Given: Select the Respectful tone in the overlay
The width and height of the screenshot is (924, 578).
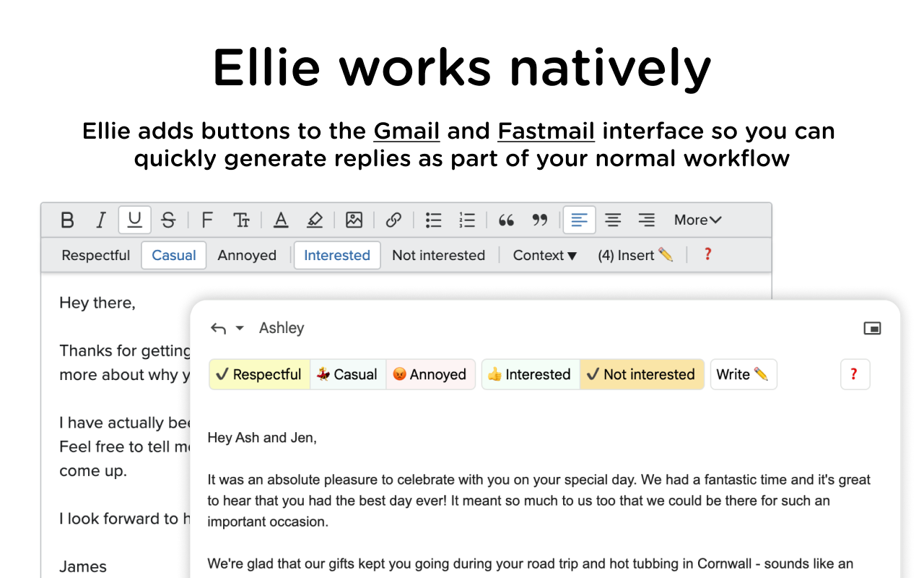Looking at the screenshot, I should [258, 374].
